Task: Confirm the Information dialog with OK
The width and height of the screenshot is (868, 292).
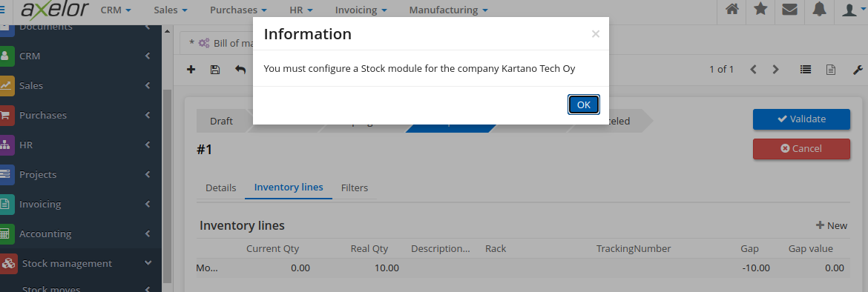Action: tap(583, 104)
